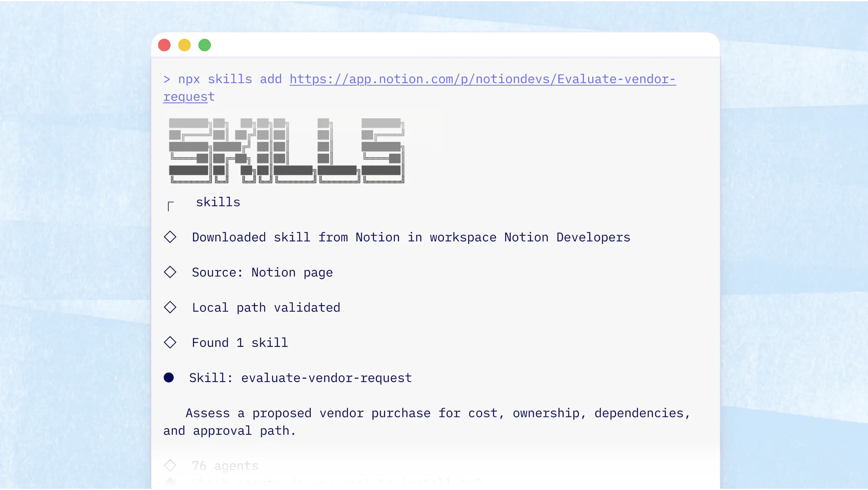Screen dimensions: 868x490
Task: Click the red close window dot
Action: pos(165,45)
